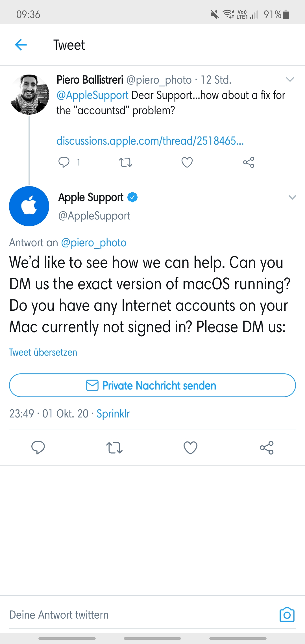This screenshot has height=644, width=305.
Task: Tap Tweet übersetzen link
Action: 43,352
